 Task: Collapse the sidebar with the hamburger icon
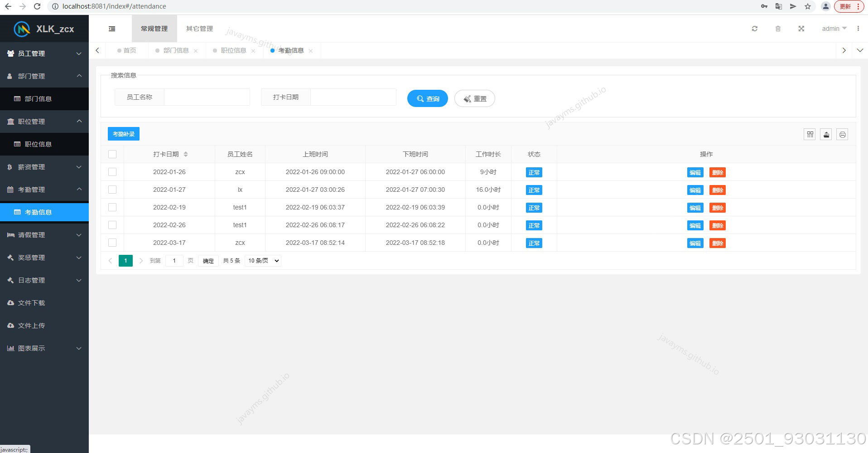click(112, 29)
